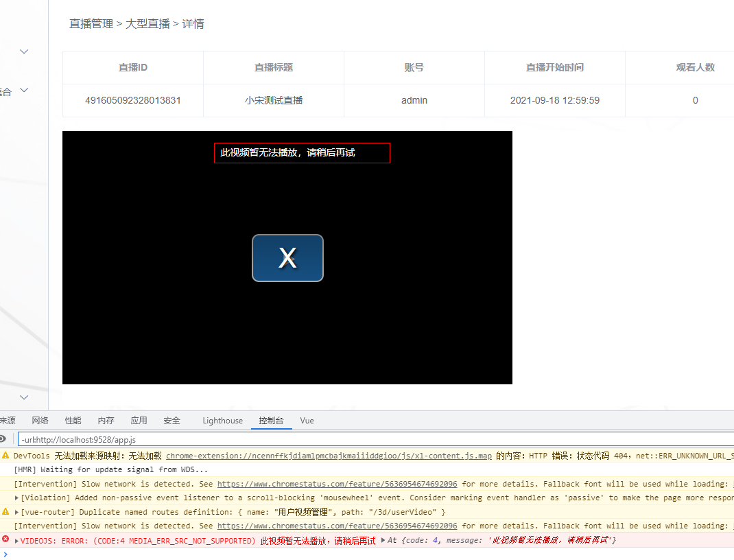Click the 观看人数 column header
Viewport: 734px width, 560px height.
695,67
